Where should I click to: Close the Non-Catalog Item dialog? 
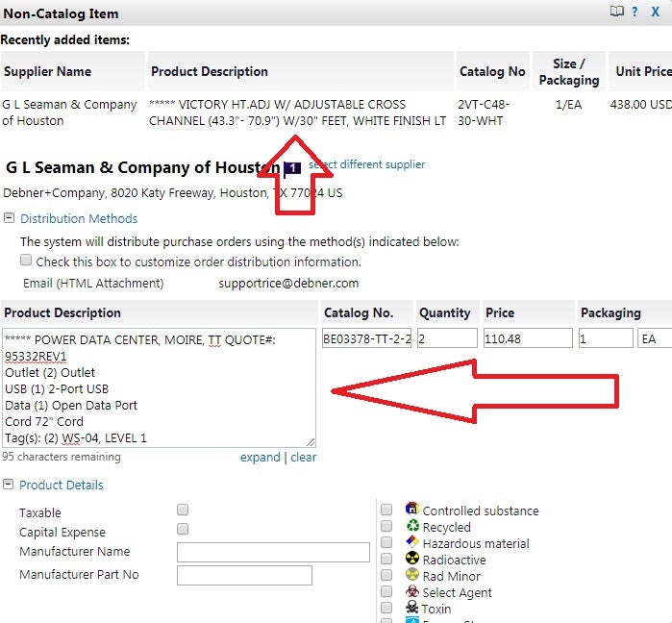[656, 12]
